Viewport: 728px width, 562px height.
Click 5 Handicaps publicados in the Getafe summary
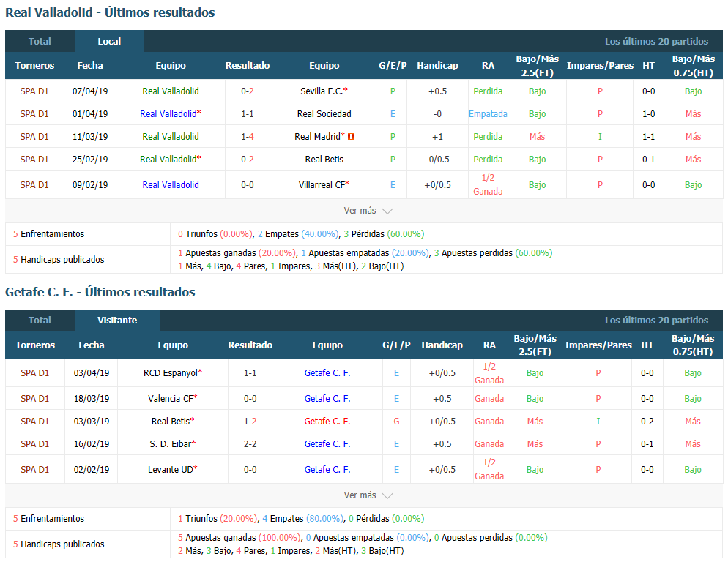(59, 544)
